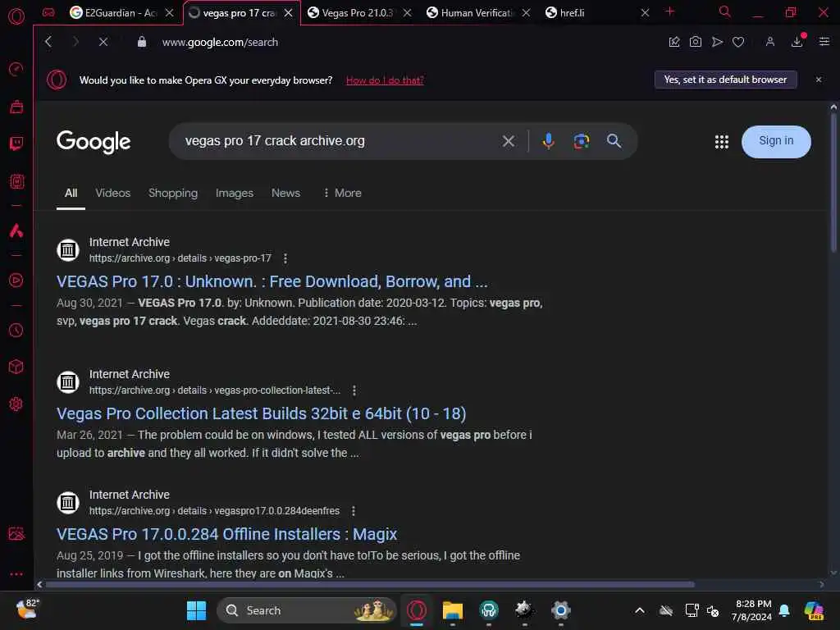Click Sign in button

776,141
